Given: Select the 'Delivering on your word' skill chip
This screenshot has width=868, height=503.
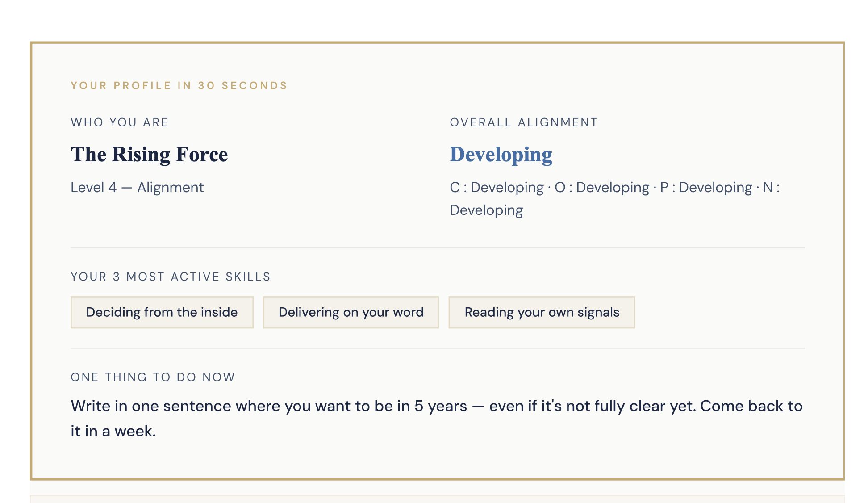Looking at the screenshot, I should (x=351, y=312).
